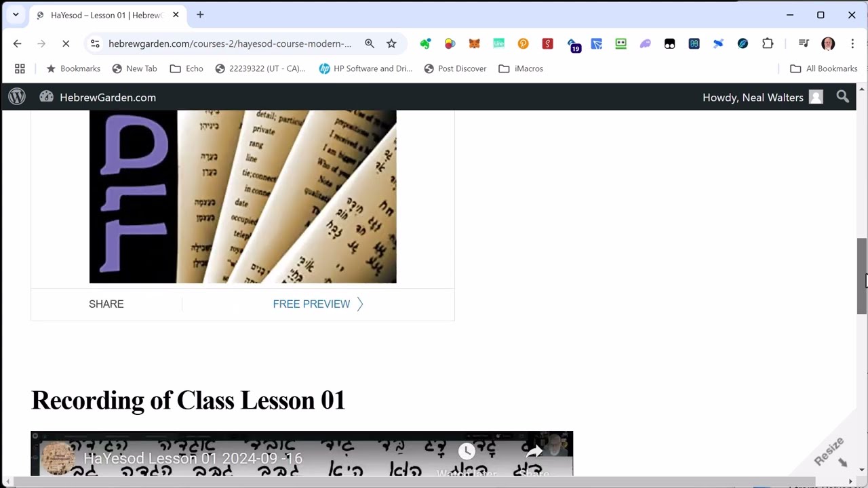
Task: Open Chrome three-dot menu
Action: coord(852,43)
